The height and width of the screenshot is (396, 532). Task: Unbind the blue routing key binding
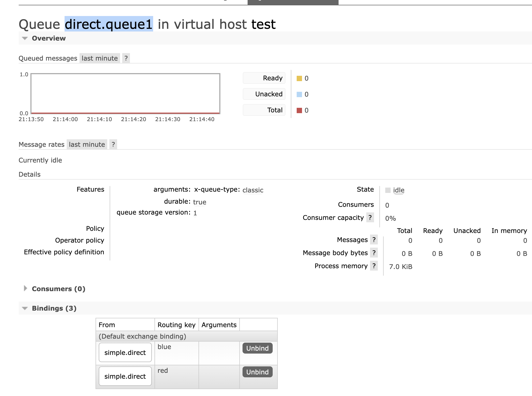pyautogui.click(x=257, y=348)
